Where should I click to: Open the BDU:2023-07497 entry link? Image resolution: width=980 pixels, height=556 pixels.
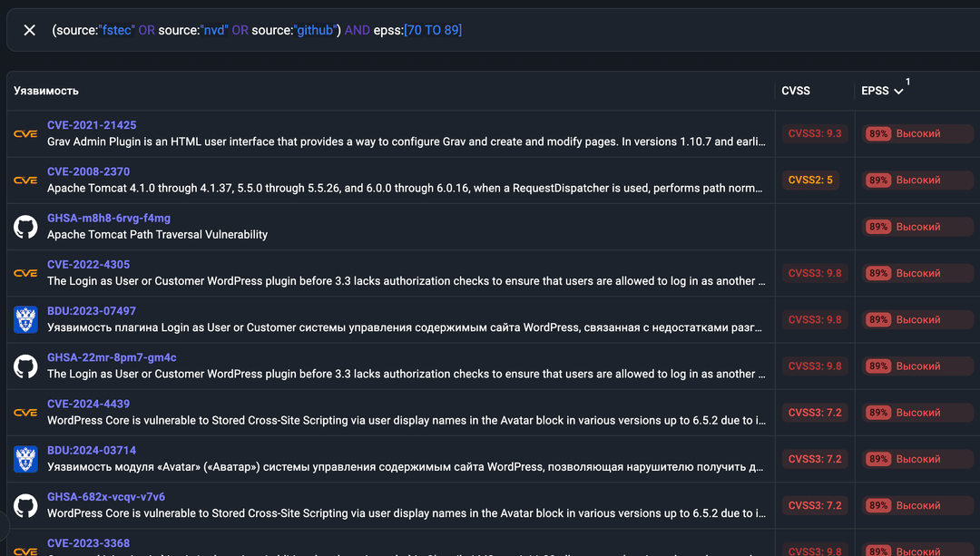coord(92,311)
